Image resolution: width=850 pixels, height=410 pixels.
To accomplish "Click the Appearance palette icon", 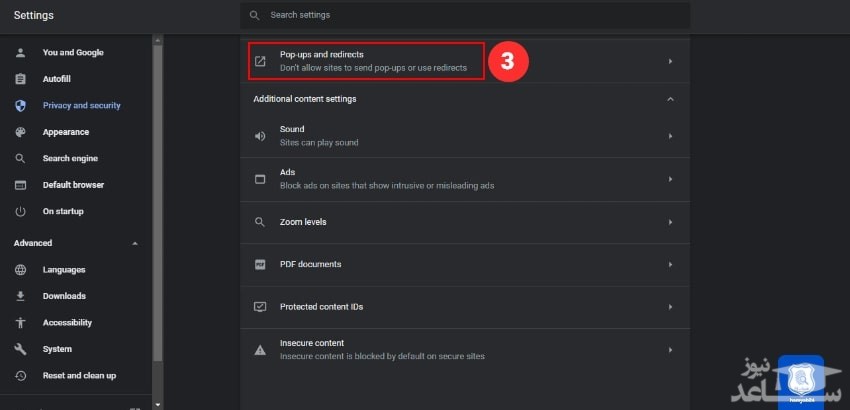I will pos(20,132).
